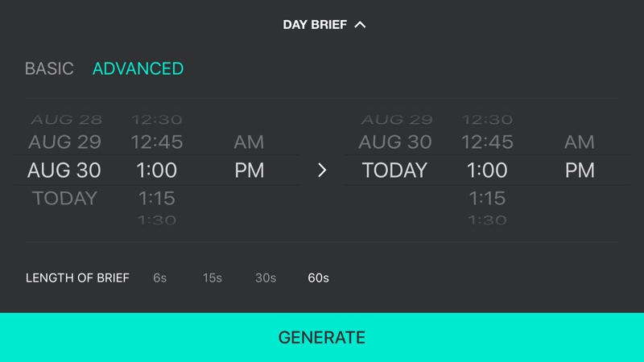The width and height of the screenshot is (644, 362).
Task: Open the Day Brief title header
Action: pyautogui.click(x=315, y=25)
